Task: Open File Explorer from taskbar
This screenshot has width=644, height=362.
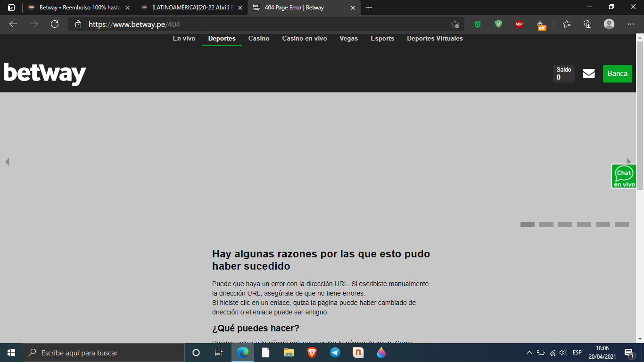Action: (x=289, y=353)
